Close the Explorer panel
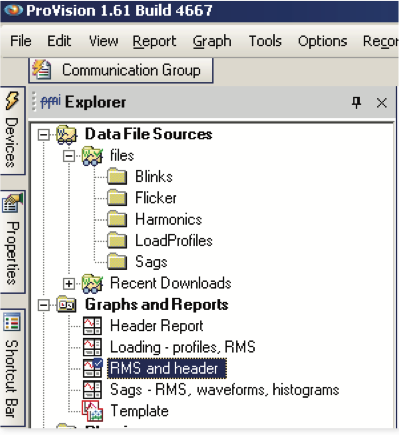This screenshot has width=399, height=435. 382,103
